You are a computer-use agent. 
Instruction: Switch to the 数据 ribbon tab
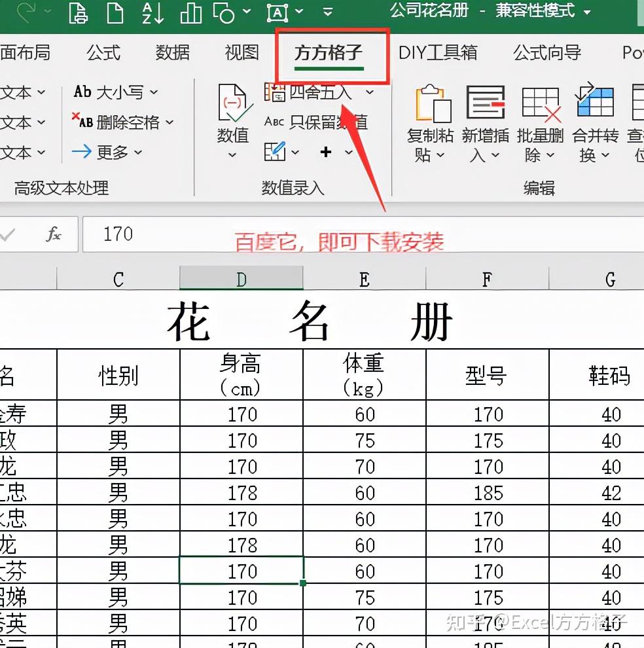click(x=172, y=52)
